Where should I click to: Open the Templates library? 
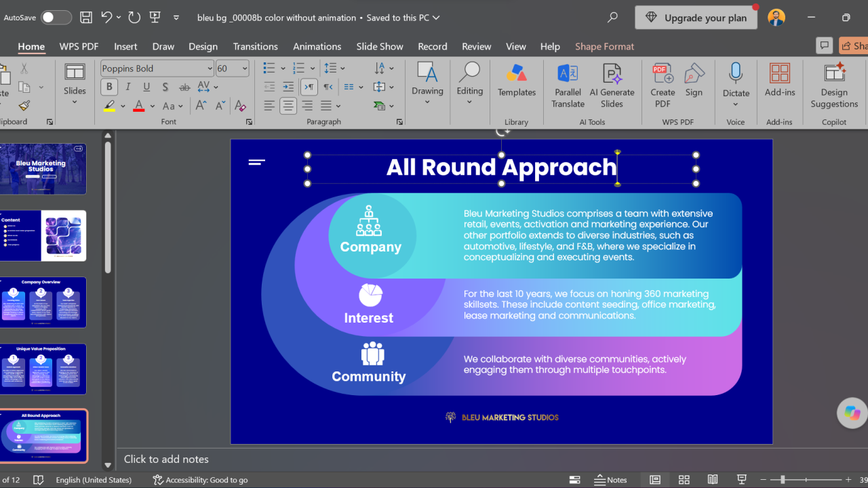pyautogui.click(x=517, y=81)
